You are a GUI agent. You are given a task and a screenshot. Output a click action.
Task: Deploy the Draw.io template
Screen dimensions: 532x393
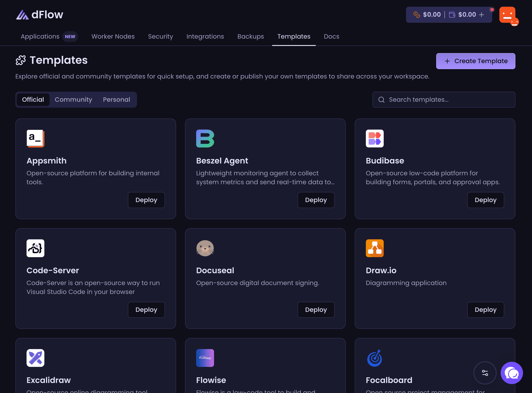coord(485,310)
